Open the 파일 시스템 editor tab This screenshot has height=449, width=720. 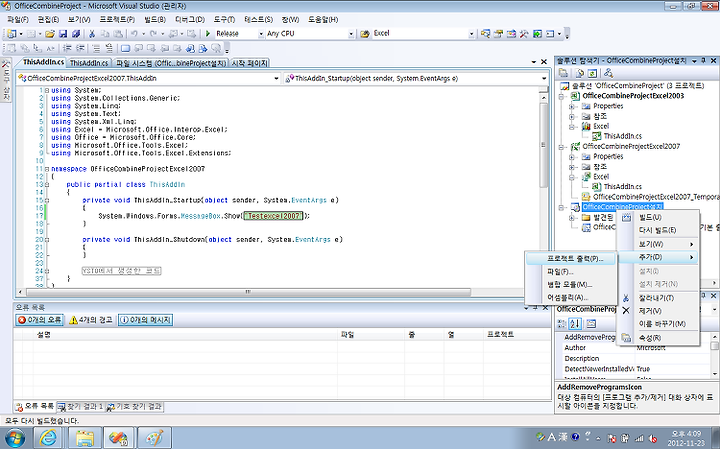[171, 63]
